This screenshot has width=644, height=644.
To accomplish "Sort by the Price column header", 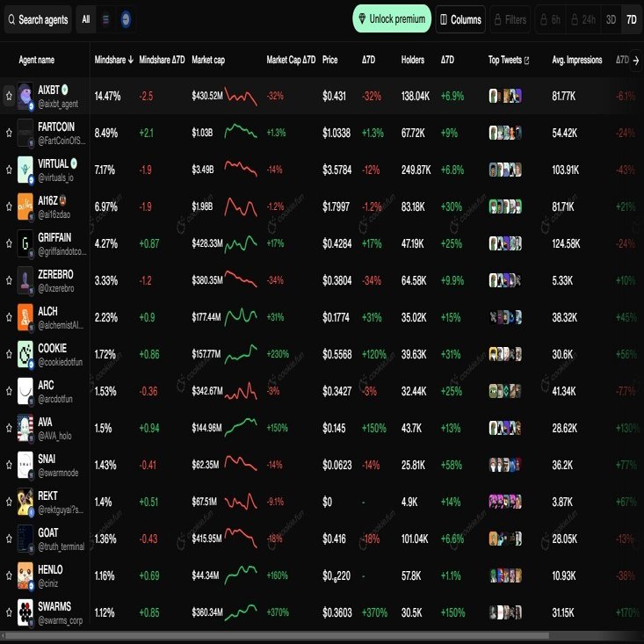I will point(329,60).
